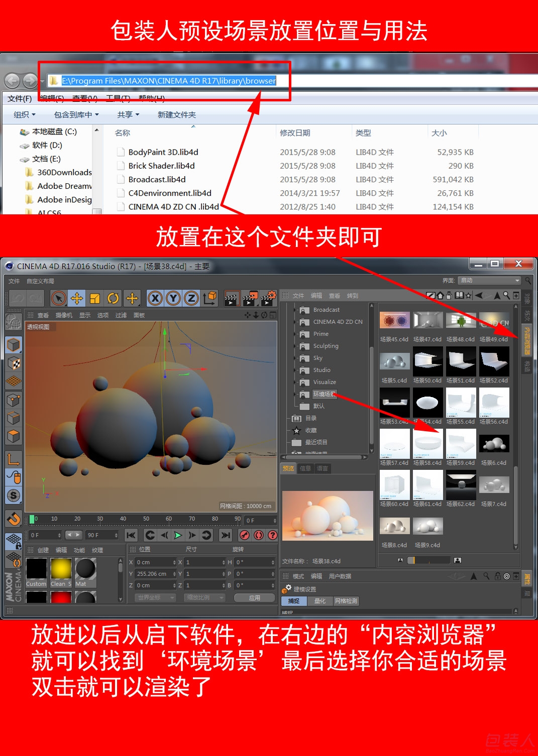
Task: Expand the Visualize library folder
Action: point(295,382)
